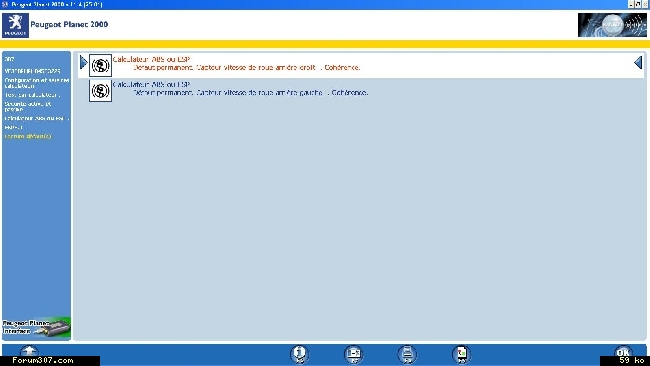This screenshot has width=650, height=366.
Task: Click the delete faults icon next to info icon
Action: pyautogui.click(x=353, y=354)
